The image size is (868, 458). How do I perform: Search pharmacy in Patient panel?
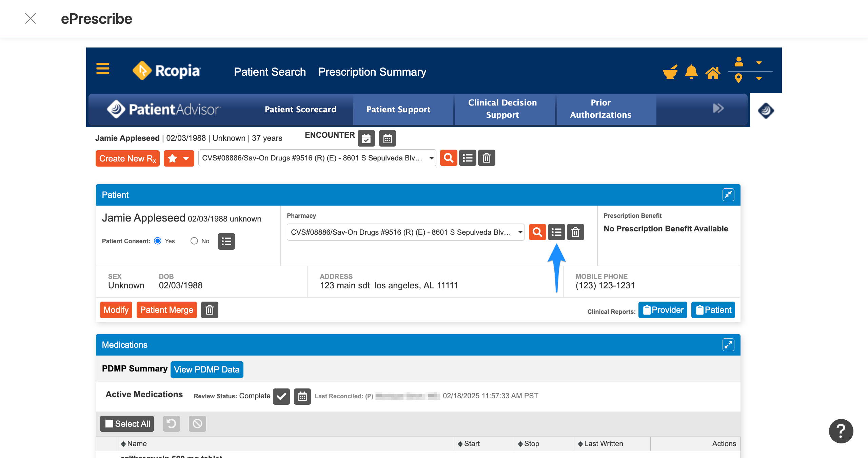(x=537, y=232)
